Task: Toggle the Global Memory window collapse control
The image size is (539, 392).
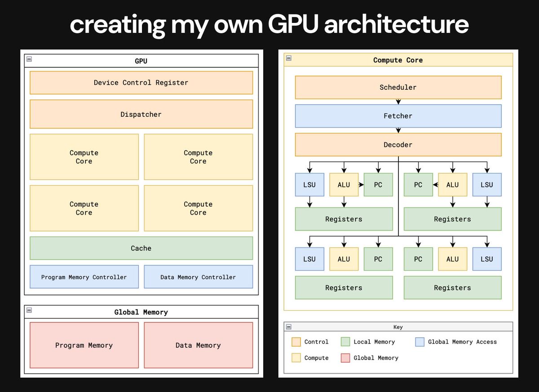Action: pos(29,310)
